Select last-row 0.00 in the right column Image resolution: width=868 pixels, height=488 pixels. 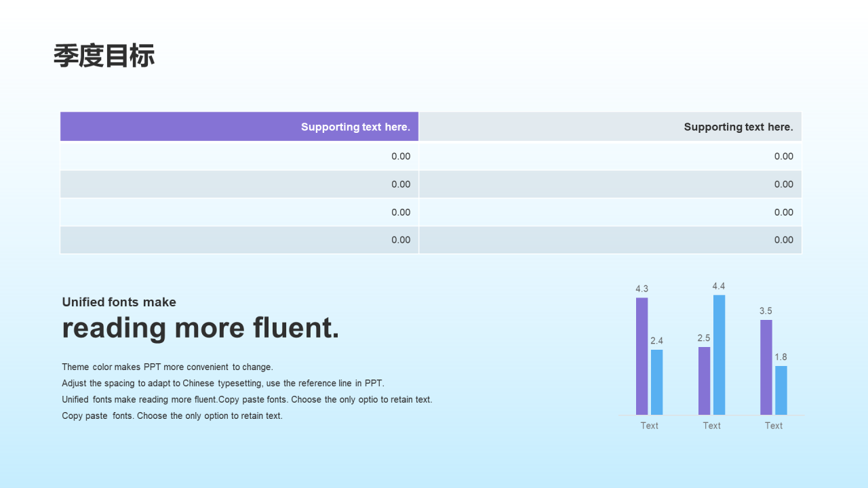(784, 240)
